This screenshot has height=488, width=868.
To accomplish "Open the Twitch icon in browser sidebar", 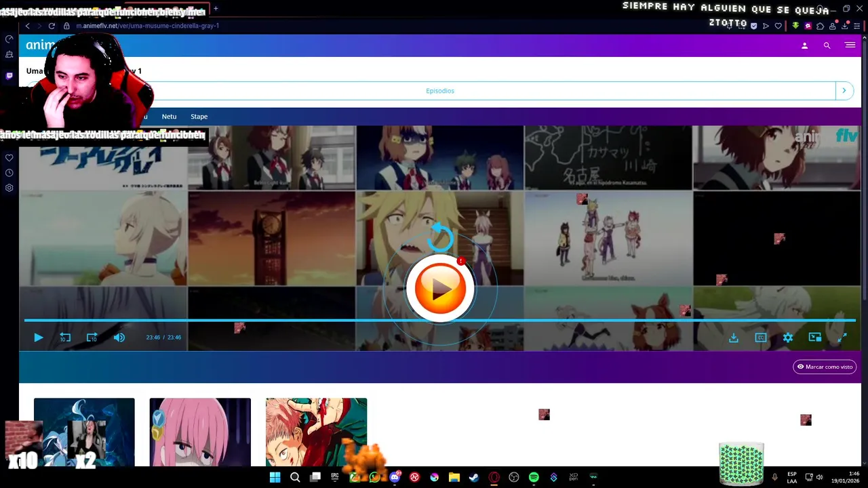I will pos(9,76).
